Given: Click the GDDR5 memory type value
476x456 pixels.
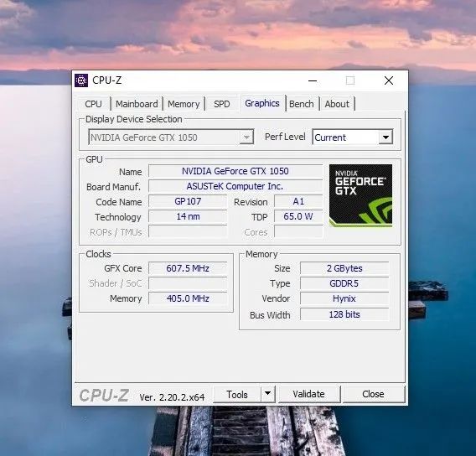Looking at the screenshot, I should 344,283.
